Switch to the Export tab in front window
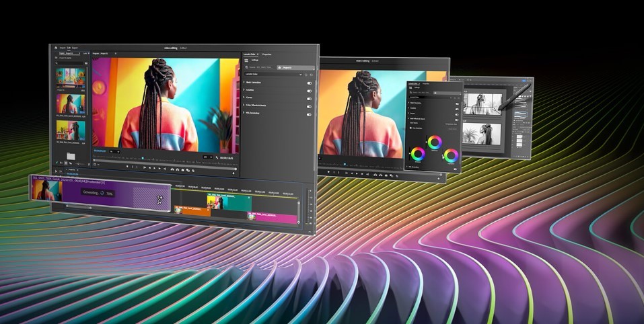This screenshot has width=644, height=324. (x=75, y=48)
